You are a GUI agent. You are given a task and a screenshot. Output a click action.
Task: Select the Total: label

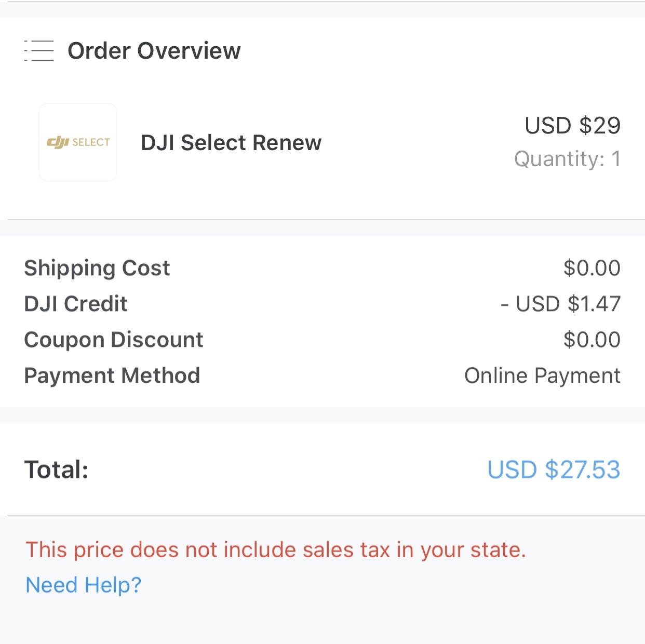pos(57,469)
